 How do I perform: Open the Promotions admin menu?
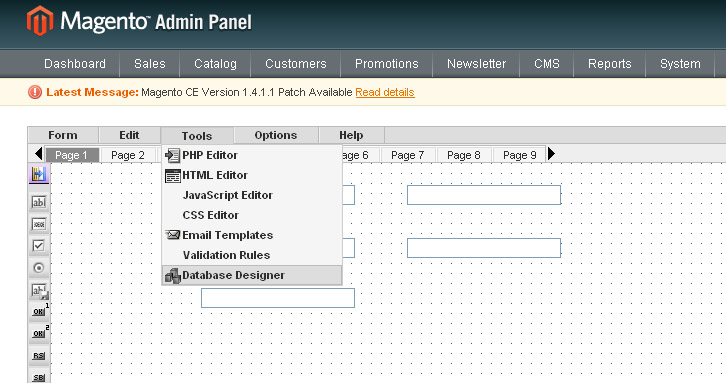tap(387, 63)
